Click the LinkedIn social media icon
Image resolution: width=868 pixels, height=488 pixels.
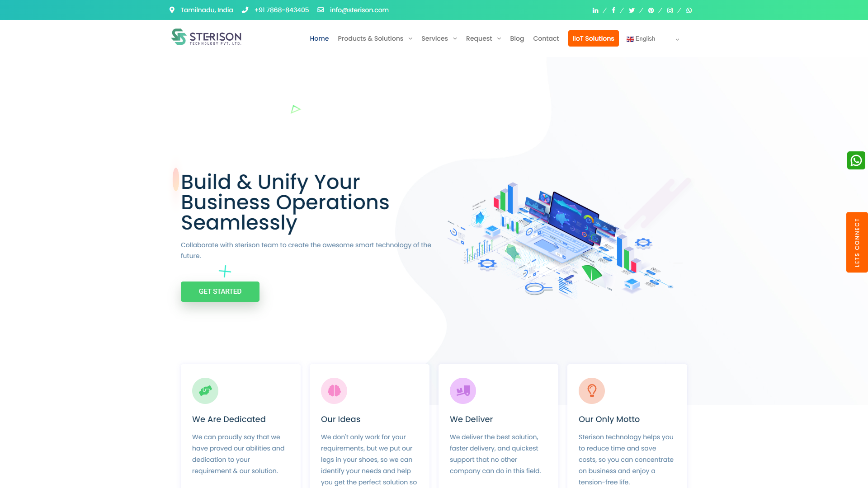(595, 10)
